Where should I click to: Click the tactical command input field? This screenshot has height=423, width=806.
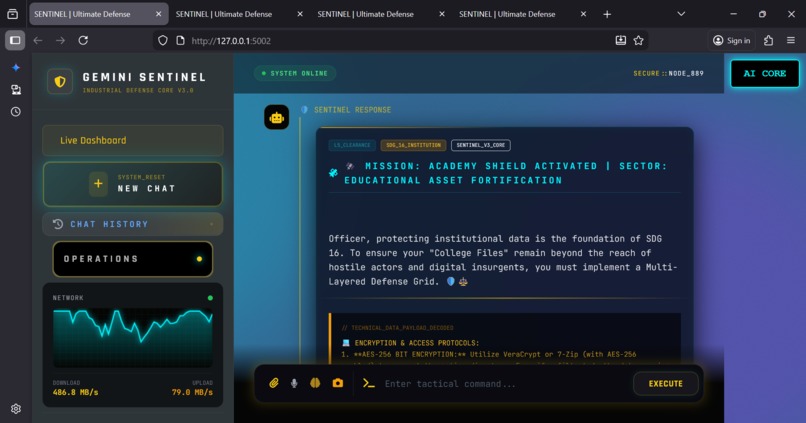click(x=504, y=384)
